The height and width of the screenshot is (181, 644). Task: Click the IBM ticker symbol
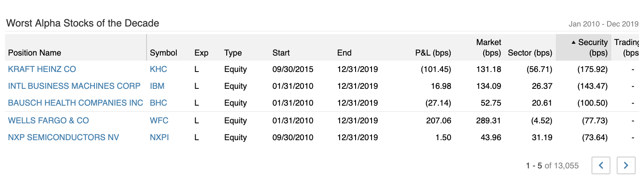click(157, 86)
